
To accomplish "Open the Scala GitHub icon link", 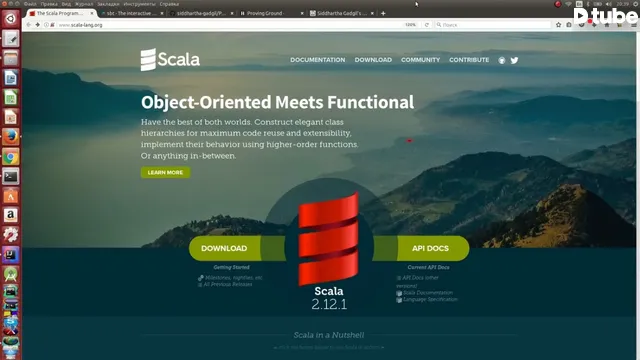I will click(x=502, y=60).
